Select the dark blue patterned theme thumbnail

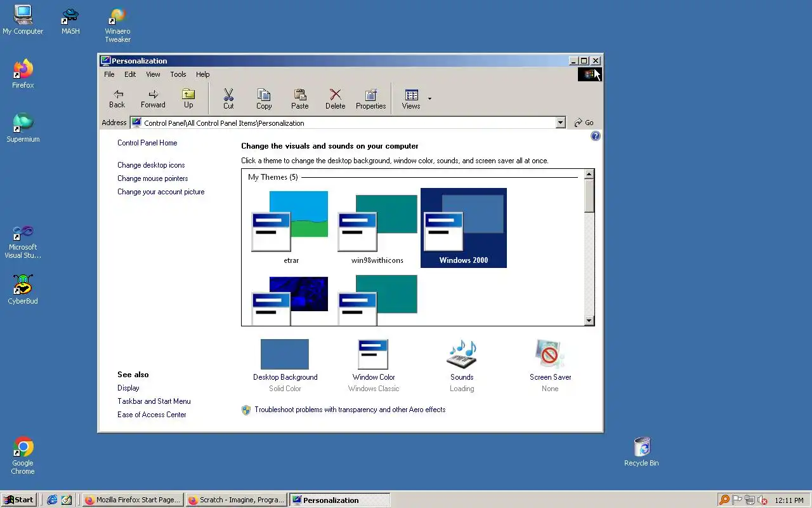291,300
